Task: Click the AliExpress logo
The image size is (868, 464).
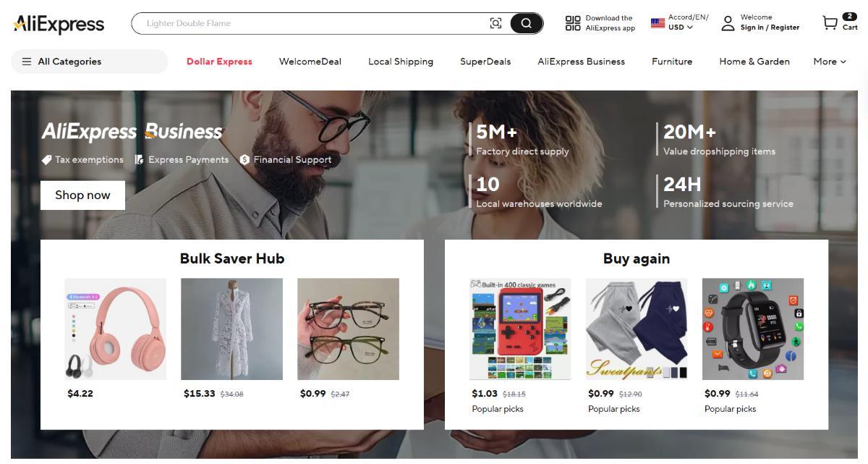Action: pos(59,24)
